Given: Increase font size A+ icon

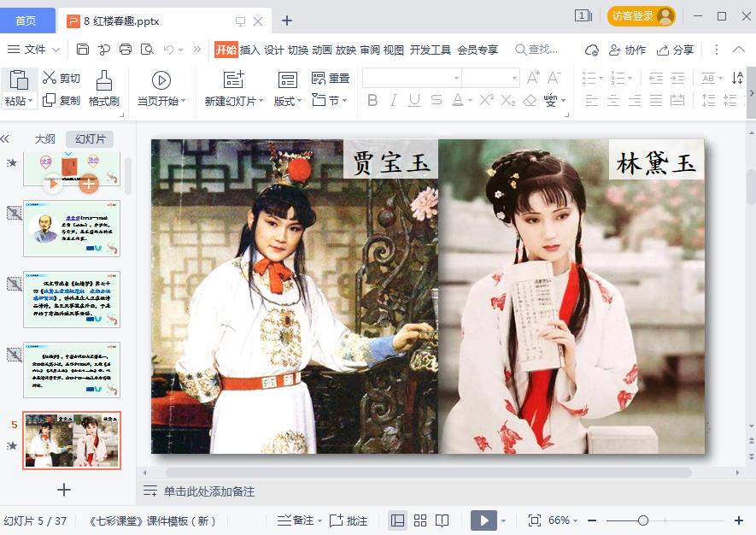Looking at the screenshot, I should 533,78.
